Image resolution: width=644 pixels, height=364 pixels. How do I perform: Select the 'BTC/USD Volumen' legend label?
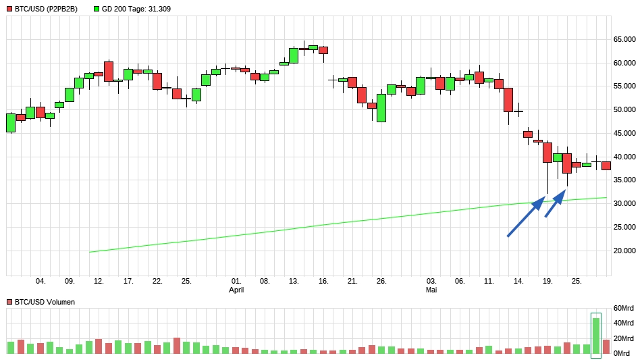(45, 302)
